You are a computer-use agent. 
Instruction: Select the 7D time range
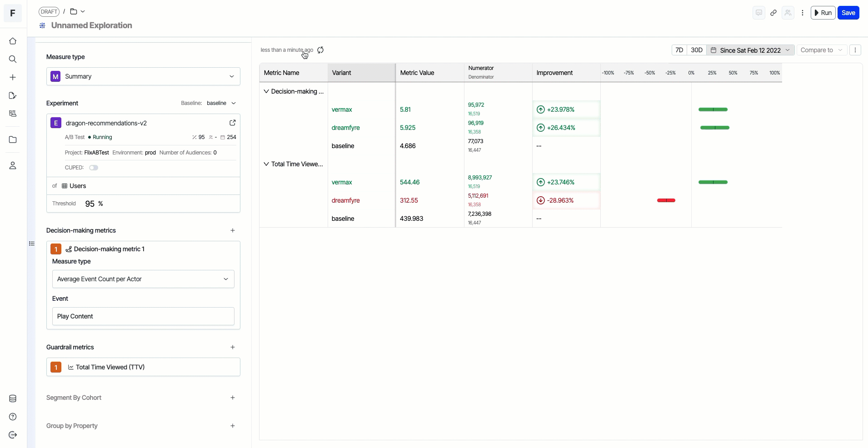tap(679, 50)
